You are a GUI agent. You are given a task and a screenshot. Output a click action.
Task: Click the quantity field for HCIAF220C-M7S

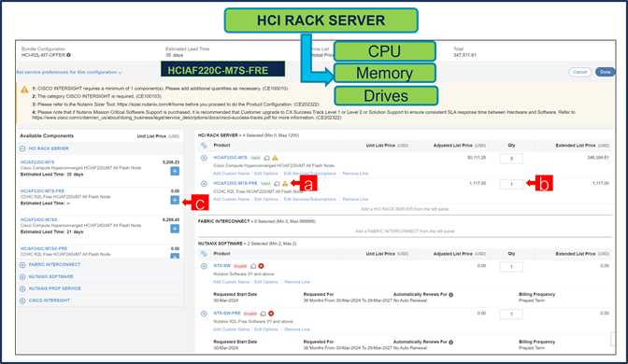coord(511,159)
